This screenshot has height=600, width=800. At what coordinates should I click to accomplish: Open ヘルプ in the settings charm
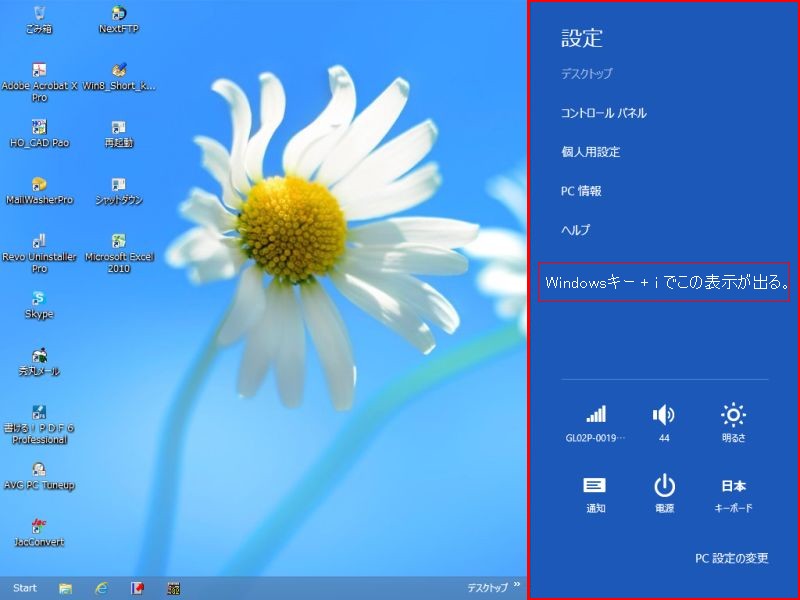575,230
